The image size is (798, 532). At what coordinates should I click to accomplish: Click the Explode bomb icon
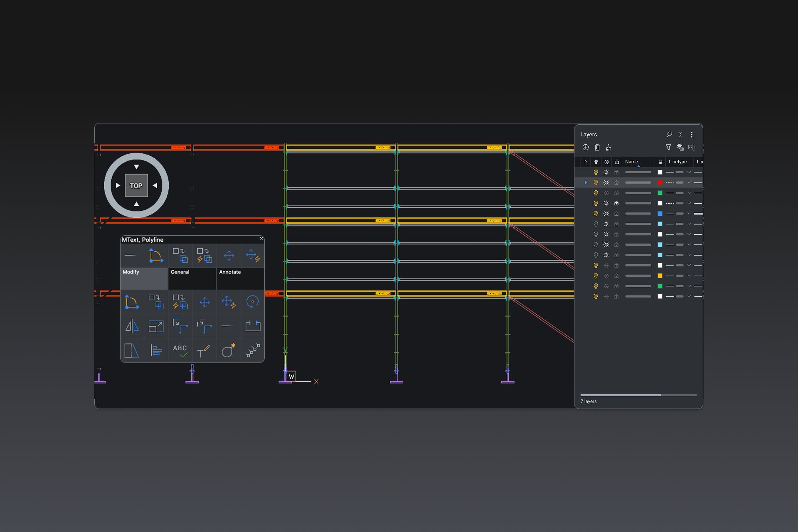pos(228,351)
